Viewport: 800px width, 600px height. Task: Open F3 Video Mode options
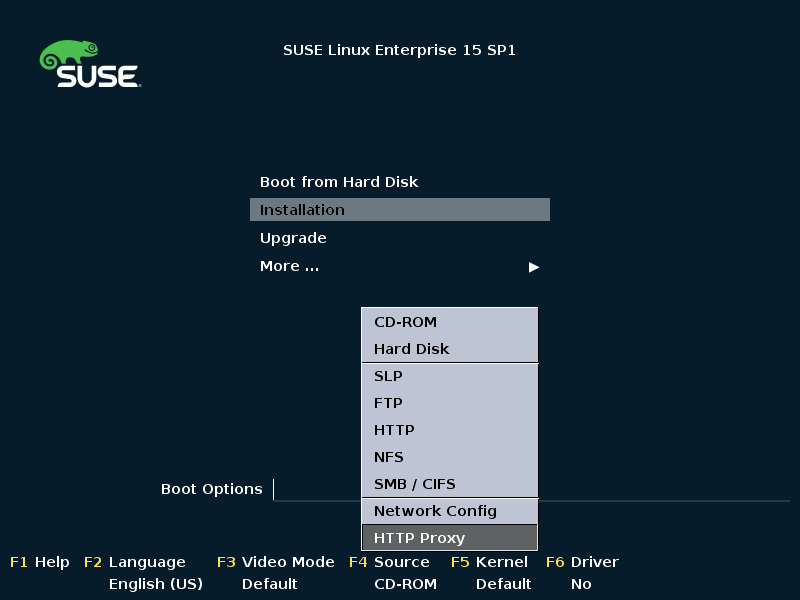(x=276, y=562)
